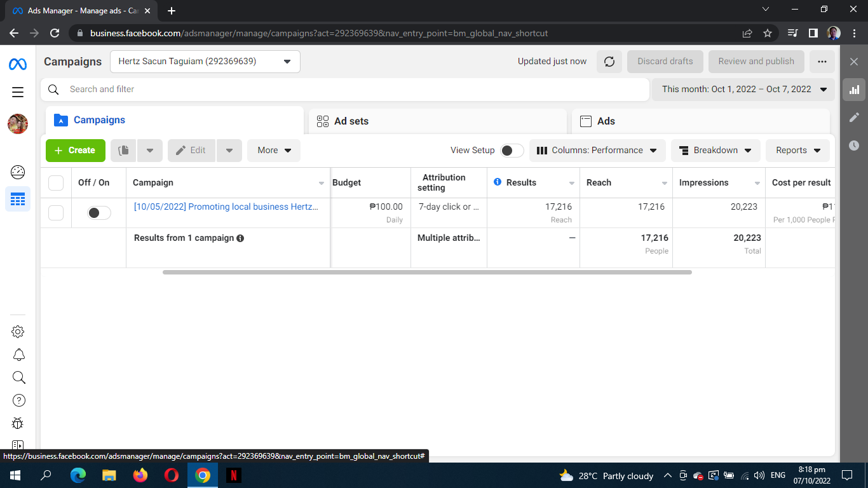Click the Search magnifier in the left sidebar
The width and height of the screenshot is (868, 488).
coord(18,377)
